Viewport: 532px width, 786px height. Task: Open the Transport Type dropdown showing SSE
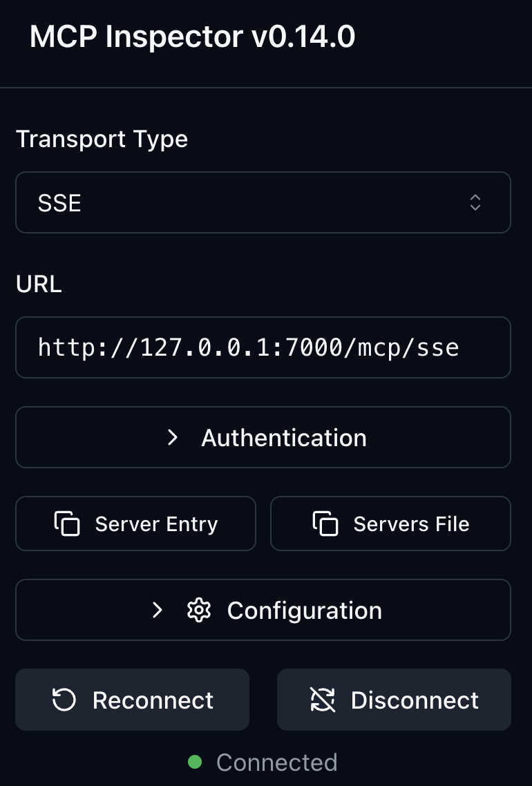pos(263,202)
